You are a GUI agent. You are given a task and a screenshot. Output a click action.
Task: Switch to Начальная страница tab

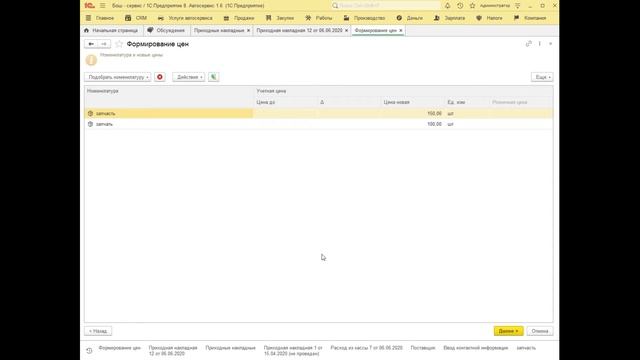[111, 31]
